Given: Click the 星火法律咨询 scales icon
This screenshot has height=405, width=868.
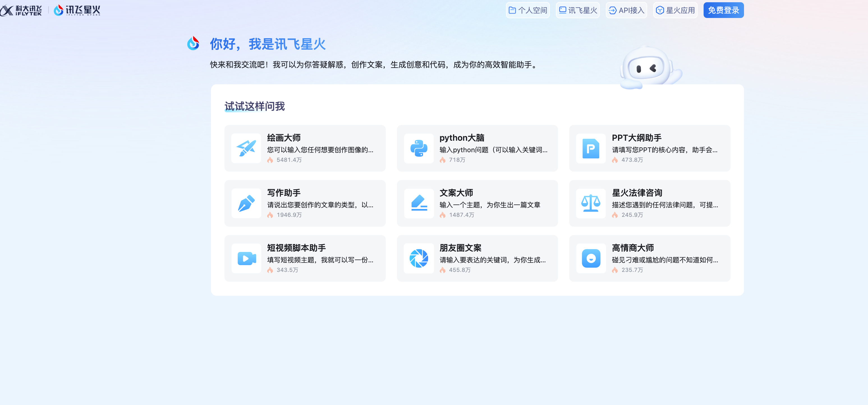Looking at the screenshot, I should (x=591, y=203).
